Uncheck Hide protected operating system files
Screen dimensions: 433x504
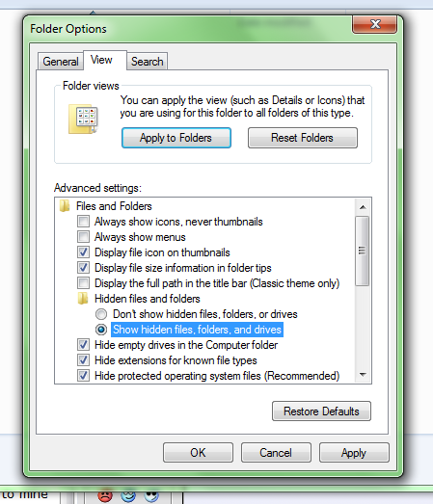(x=83, y=376)
